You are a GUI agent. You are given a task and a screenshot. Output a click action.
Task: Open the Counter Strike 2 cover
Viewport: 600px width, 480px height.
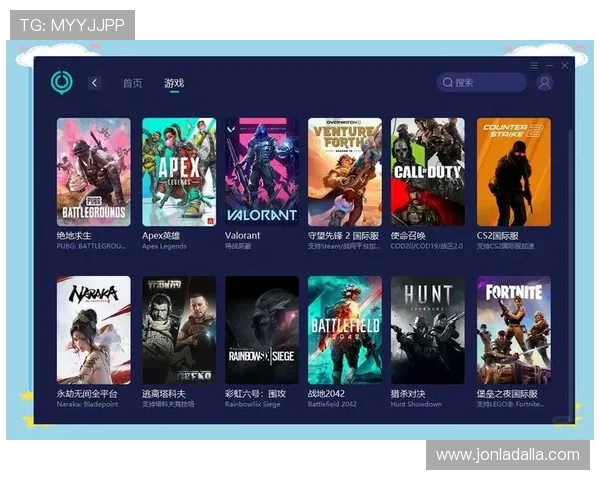(514, 172)
